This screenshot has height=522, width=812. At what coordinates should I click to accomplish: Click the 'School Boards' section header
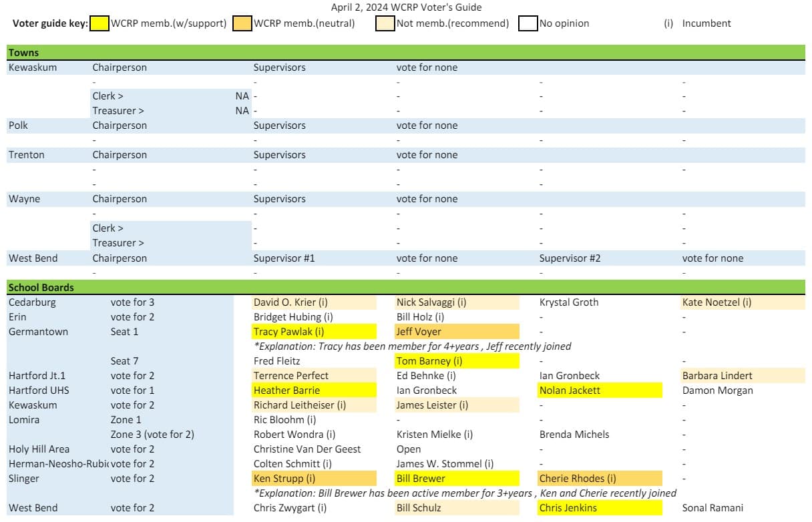click(x=406, y=287)
